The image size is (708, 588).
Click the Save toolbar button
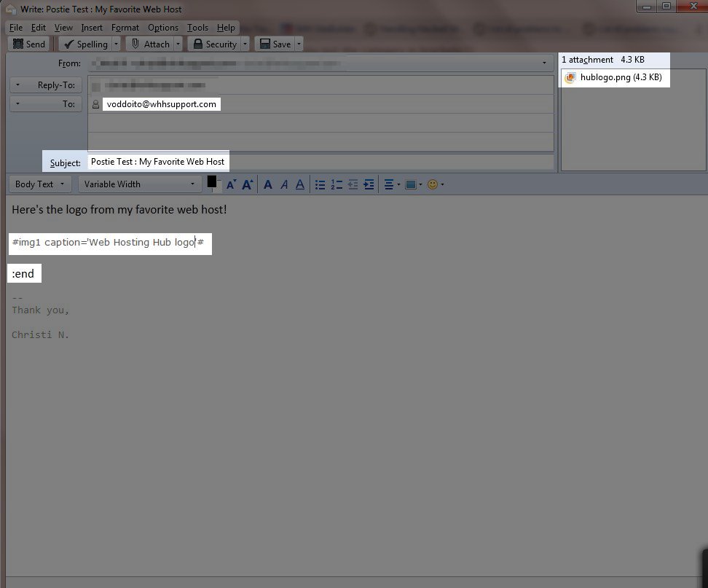(275, 44)
